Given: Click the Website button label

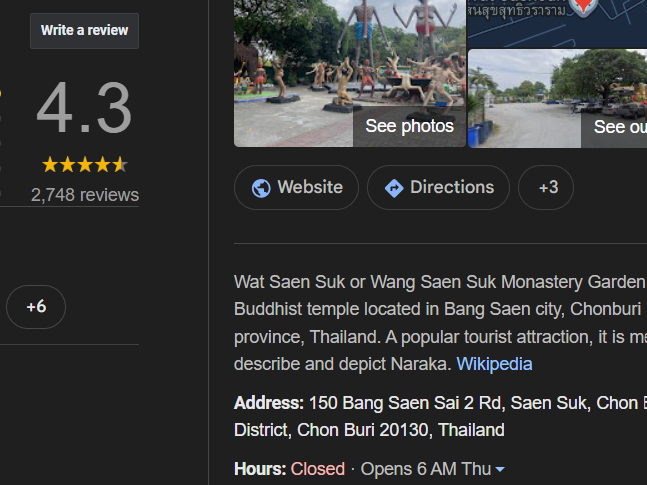Looking at the screenshot, I should (309, 187).
